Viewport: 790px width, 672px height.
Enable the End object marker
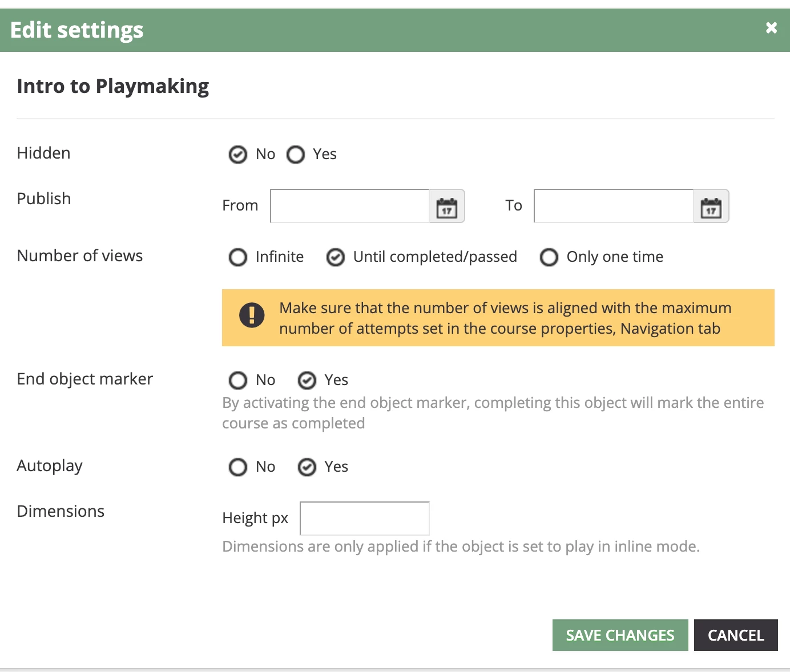[307, 380]
